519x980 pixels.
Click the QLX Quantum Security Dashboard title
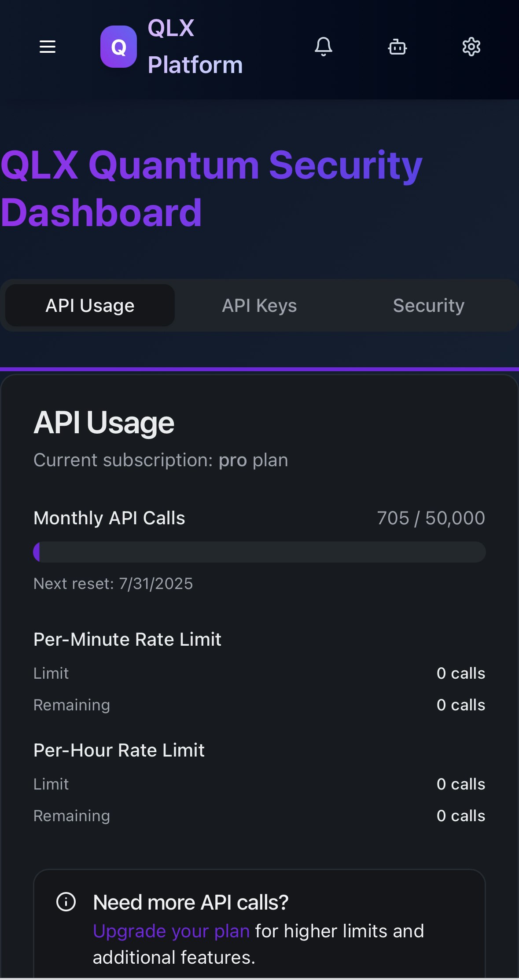211,189
